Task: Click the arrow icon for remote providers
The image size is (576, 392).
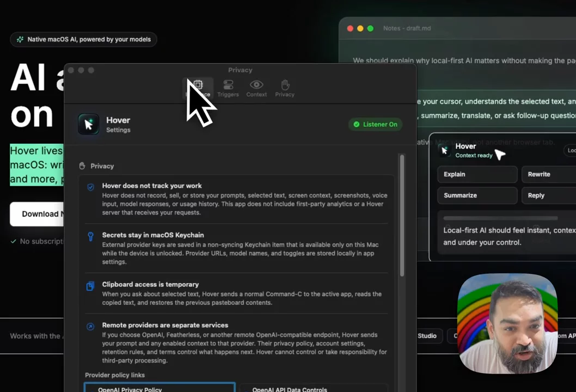Action: (90, 327)
